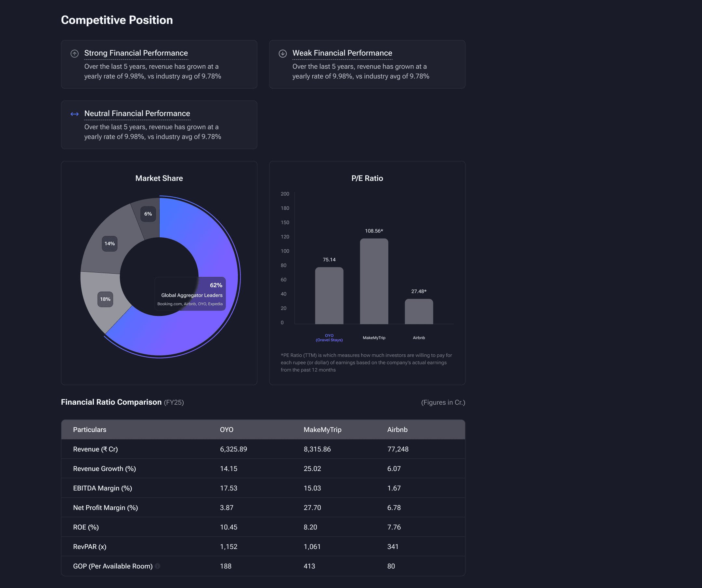This screenshot has height=588, width=702.
Task: Click Airbnb RevPAR value 341
Action: [393, 546]
